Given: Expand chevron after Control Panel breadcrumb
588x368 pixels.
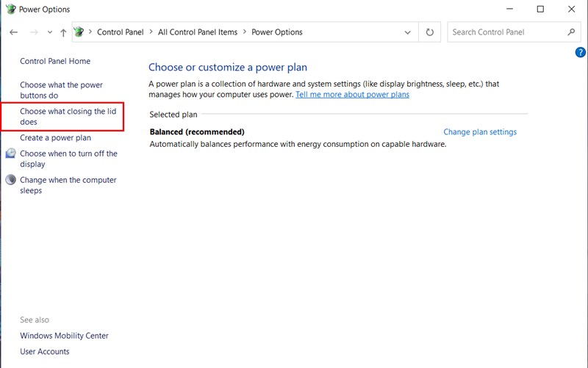Looking at the screenshot, I should [151, 32].
